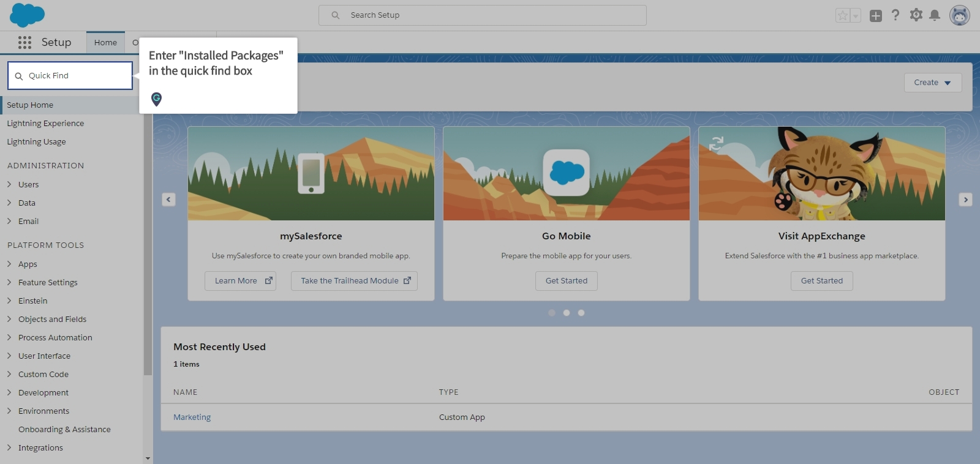Click sidebar scrollbar down arrow
The image size is (980, 464).
[x=148, y=458]
